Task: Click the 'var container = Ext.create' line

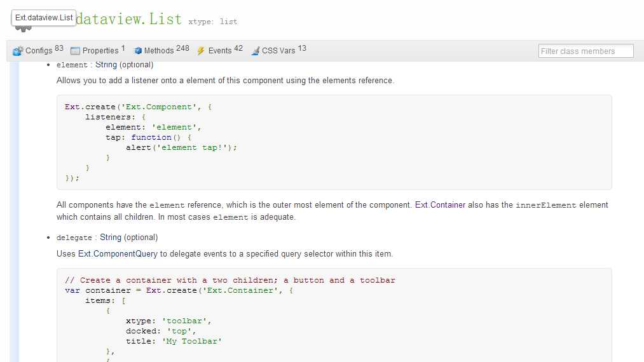Action: [179, 290]
